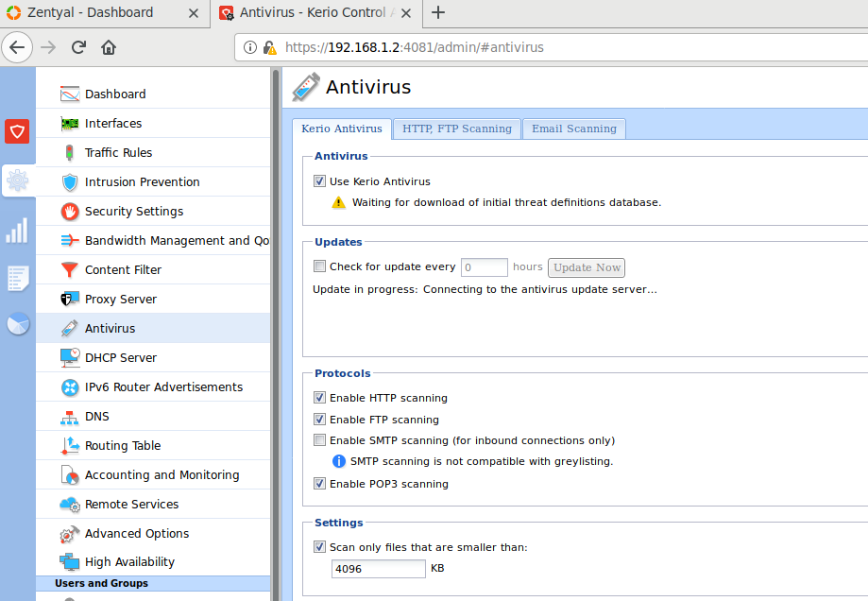Toggle Enable POP3 scanning checkbox

319,484
